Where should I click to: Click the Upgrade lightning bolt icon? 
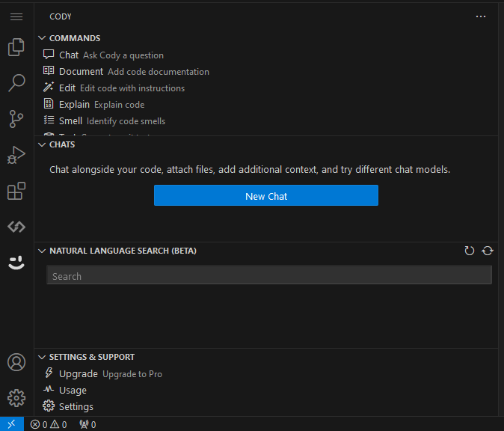pos(49,373)
